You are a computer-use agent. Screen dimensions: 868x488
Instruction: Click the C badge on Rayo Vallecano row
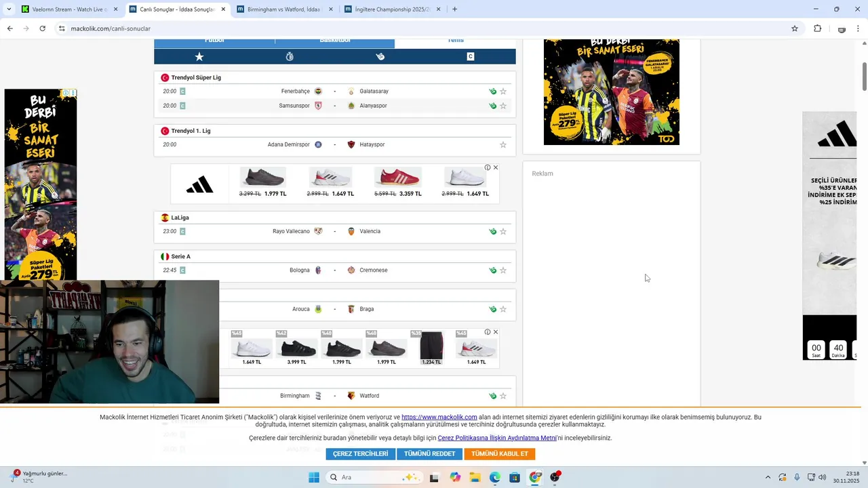(182, 231)
